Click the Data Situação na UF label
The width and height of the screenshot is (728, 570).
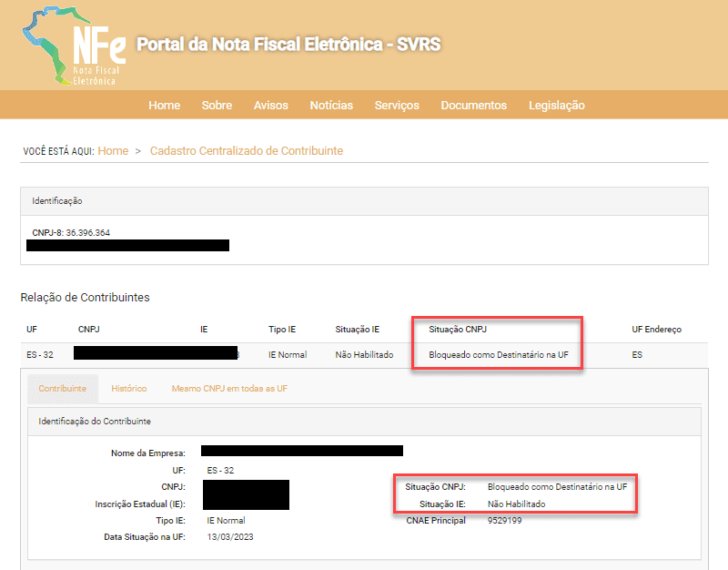(x=145, y=537)
